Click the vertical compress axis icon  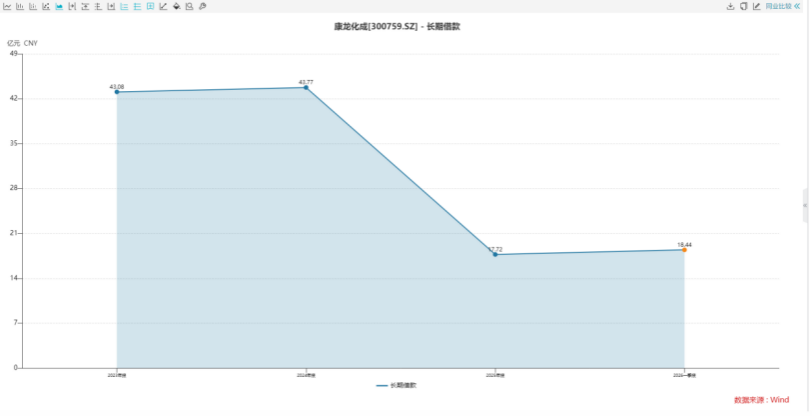point(85,6)
